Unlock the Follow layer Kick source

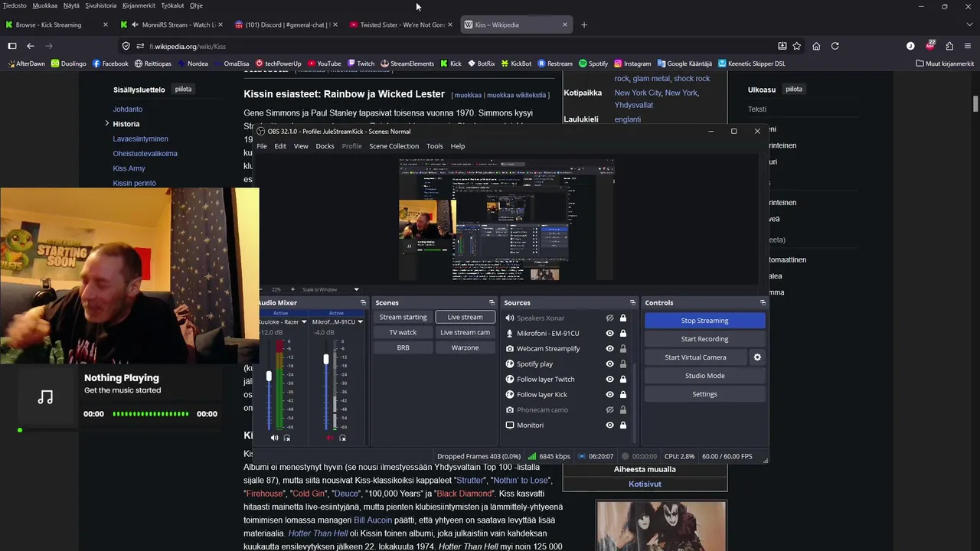point(623,395)
